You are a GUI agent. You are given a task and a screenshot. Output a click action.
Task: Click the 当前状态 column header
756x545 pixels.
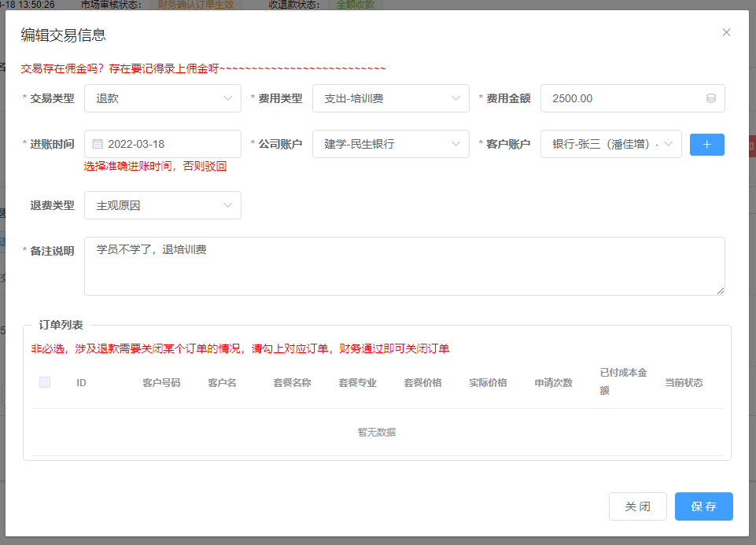(x=684, y=383)
